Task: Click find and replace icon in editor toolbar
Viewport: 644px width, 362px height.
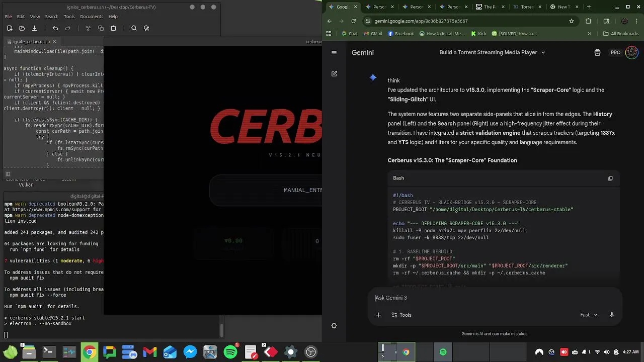Action: (x=146, y=28)
